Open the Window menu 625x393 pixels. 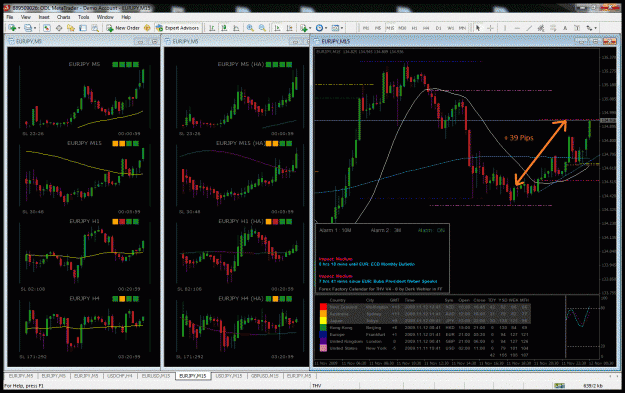point(105,17)
